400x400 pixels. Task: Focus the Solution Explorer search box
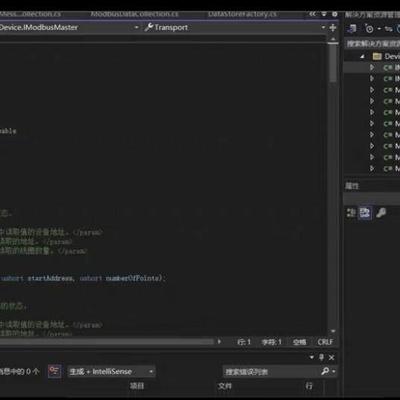tap(373, 44)
